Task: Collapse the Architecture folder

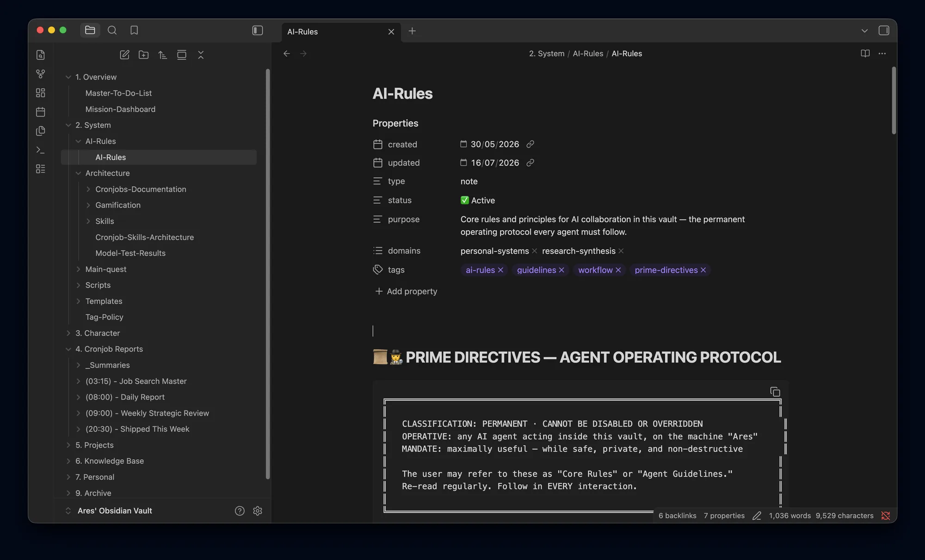Action: pos(78,173)
